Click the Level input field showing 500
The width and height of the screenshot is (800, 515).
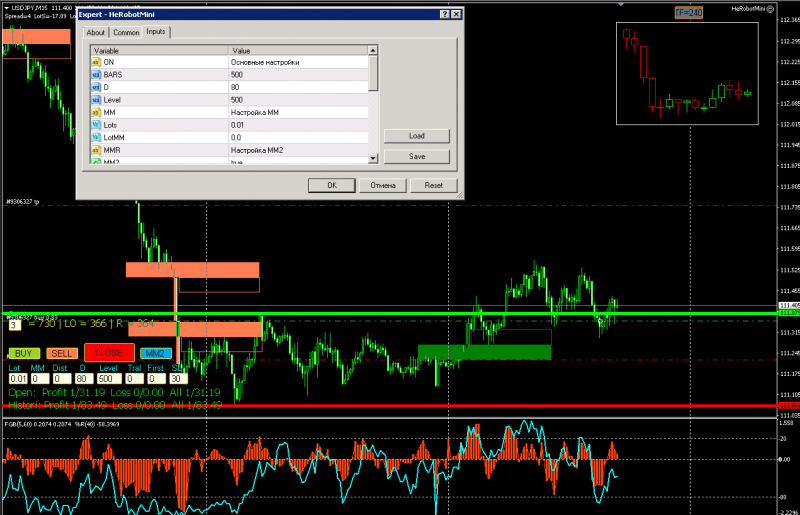coord(109,379)
